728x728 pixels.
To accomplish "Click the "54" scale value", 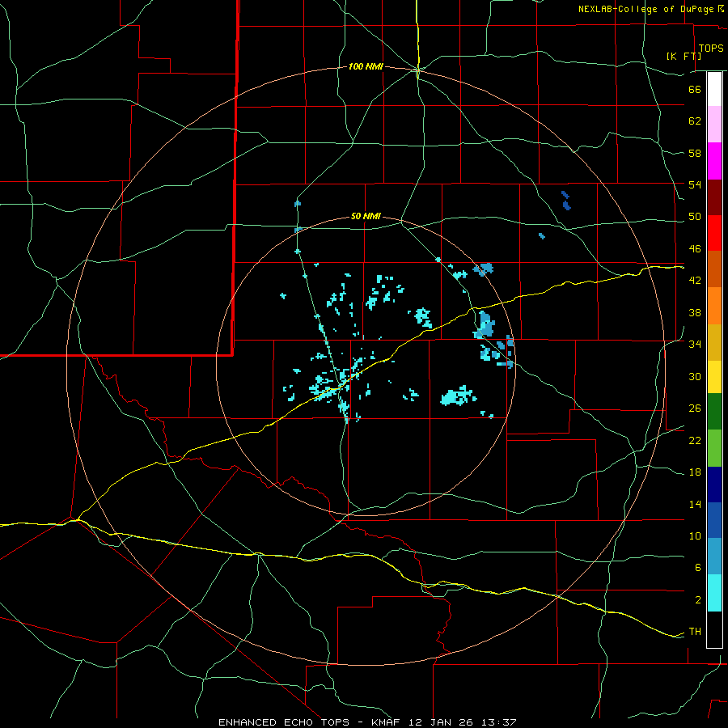I will coord(695,184).
